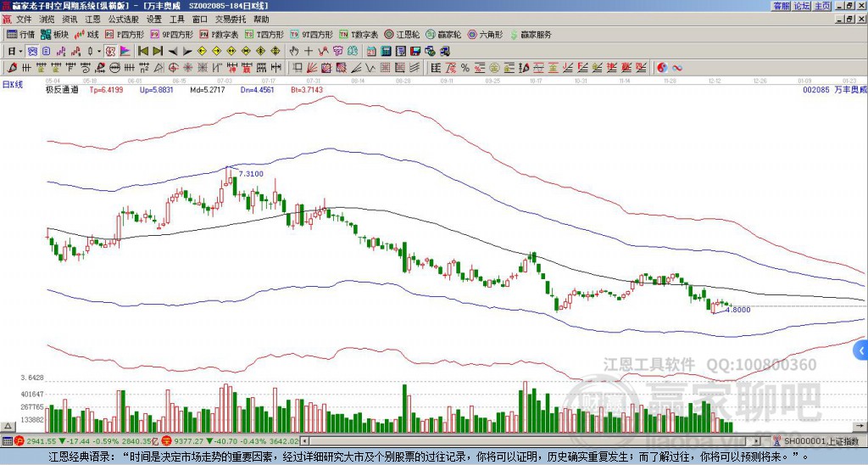The height and width of the screenshot is (465, 868).
Task: Open the 六角形 hexagon tool
Action: (486, 34)
